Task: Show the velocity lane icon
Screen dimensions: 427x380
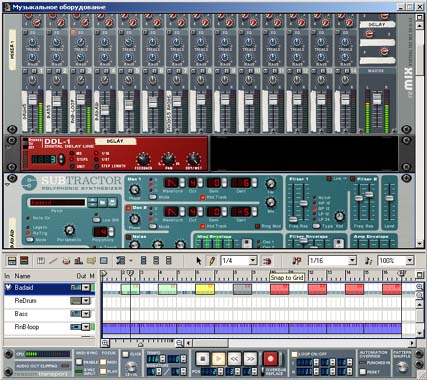Action: tap(78, 260)
